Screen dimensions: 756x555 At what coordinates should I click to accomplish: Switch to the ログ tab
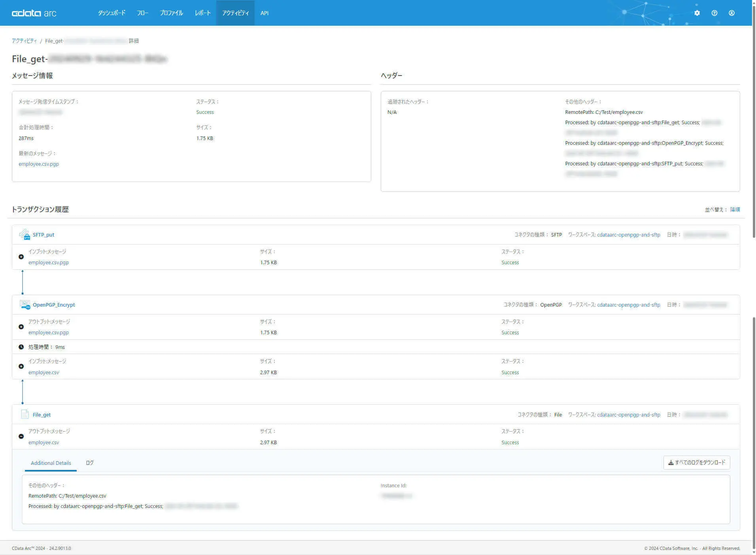coord(90,463)
